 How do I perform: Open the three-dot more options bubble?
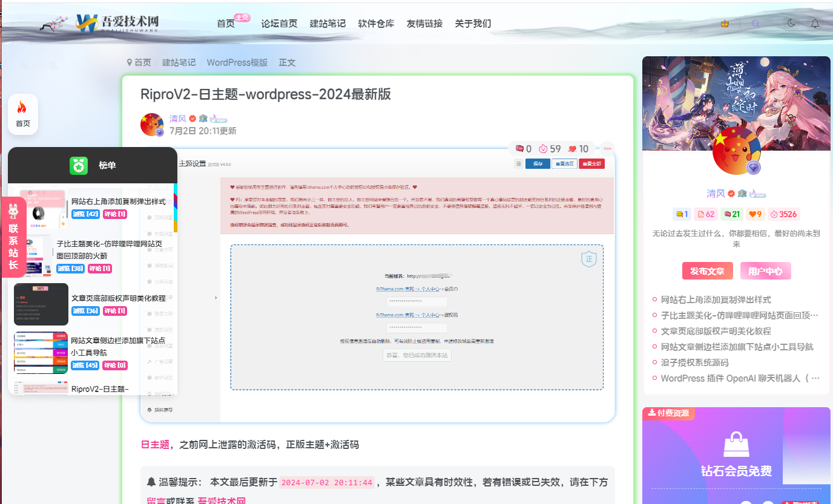click(607, 148)
